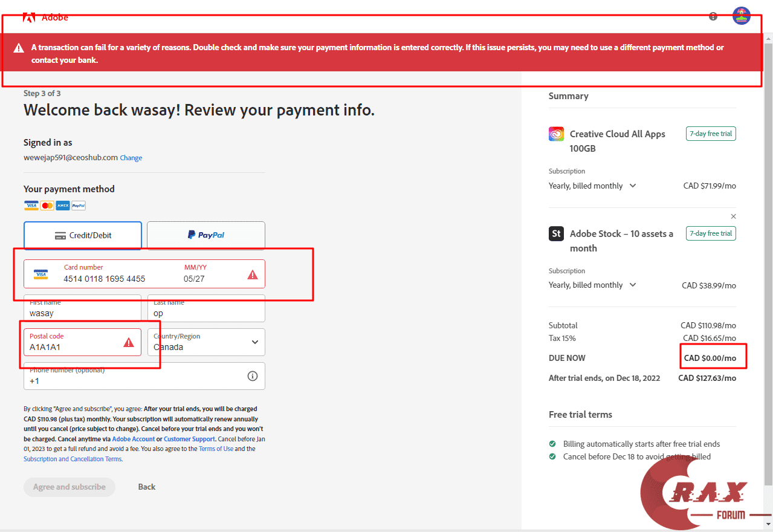This screenshot has height=532, width=773.
Task: Open the help question-mark icon
Action: (x=713, y=16)
